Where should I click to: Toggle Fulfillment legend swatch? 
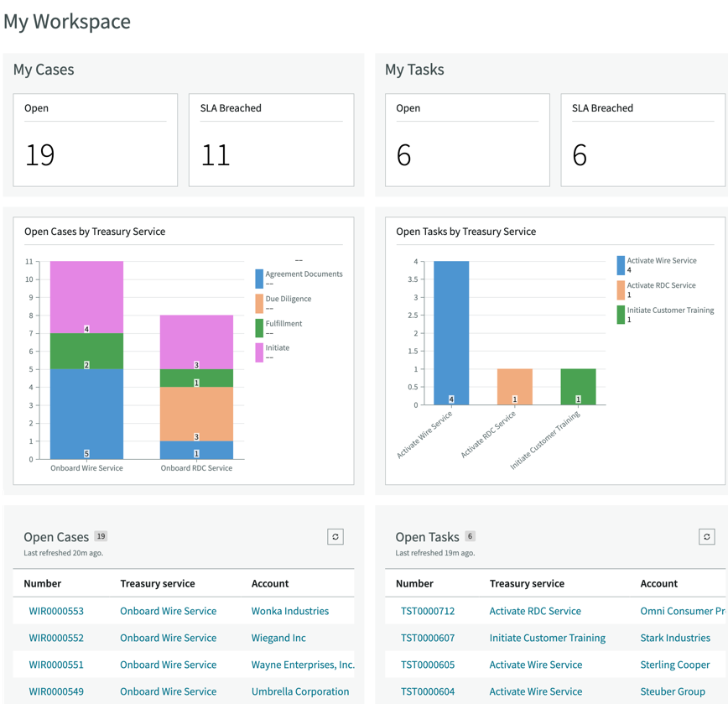259,328
